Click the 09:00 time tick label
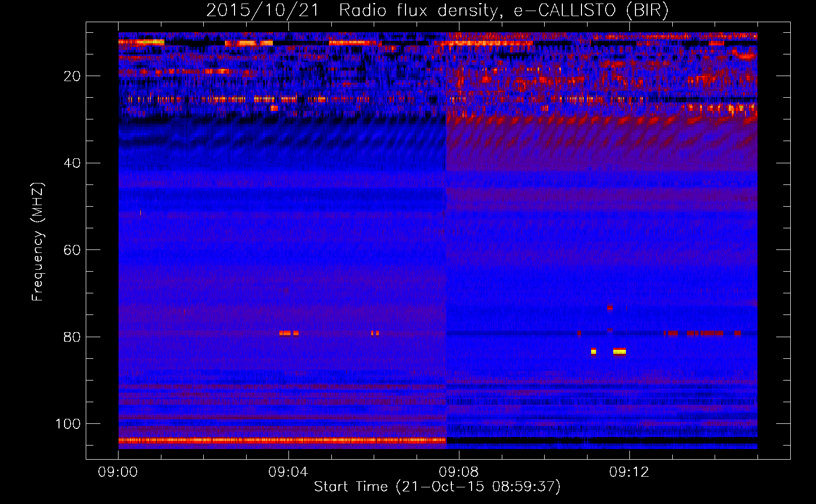 coord(118,472)
